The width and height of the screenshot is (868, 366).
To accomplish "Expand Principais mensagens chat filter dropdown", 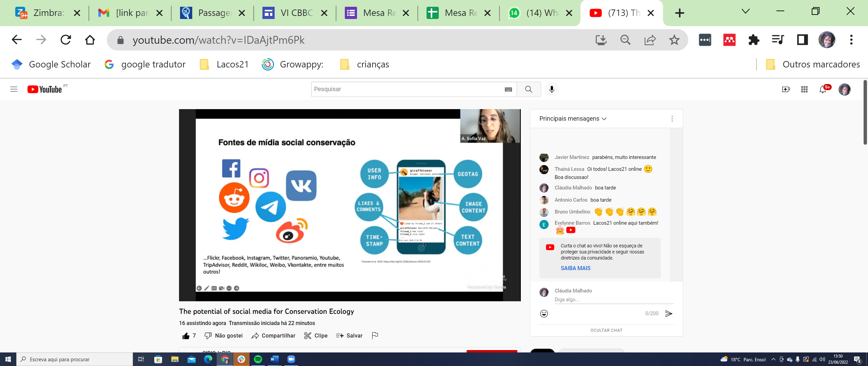I will tap(573, 119).
